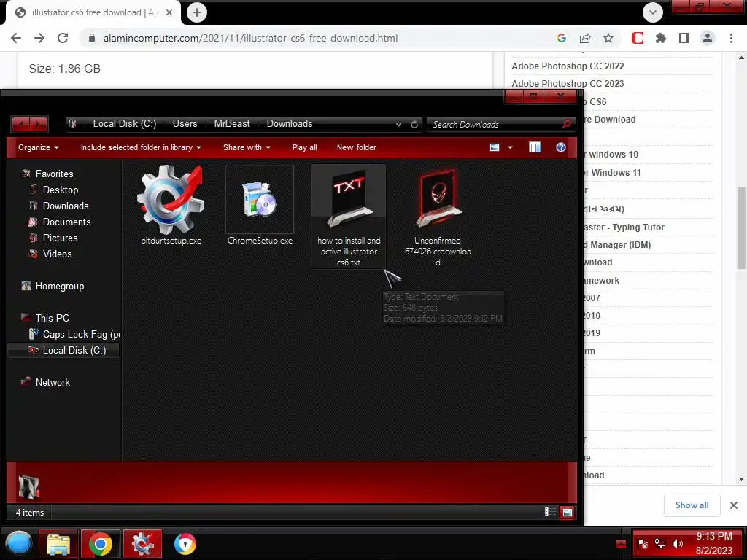
Task: Open address bar history dropdown
Action: coord(398,124)
